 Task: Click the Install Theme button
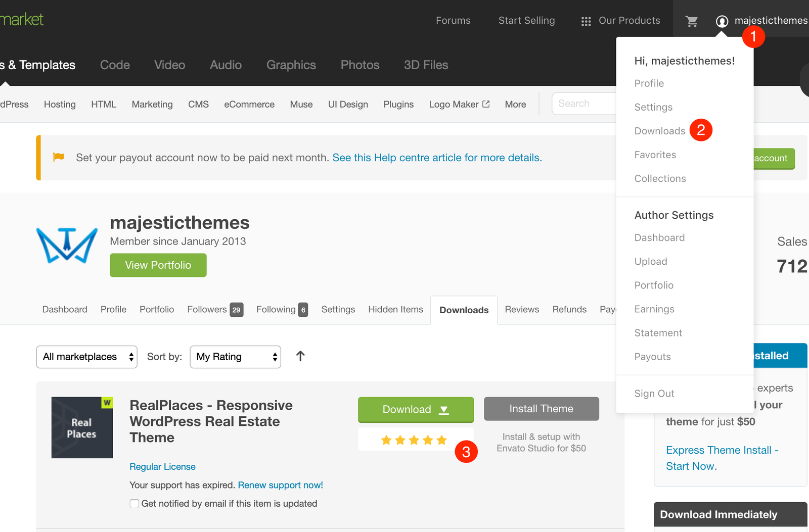(x=541, y=409)
